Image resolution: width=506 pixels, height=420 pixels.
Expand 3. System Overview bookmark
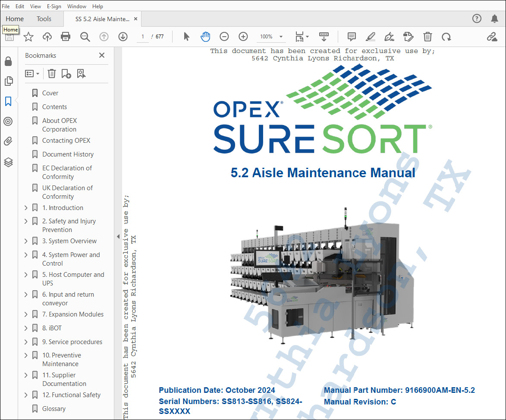pos(26,241)
